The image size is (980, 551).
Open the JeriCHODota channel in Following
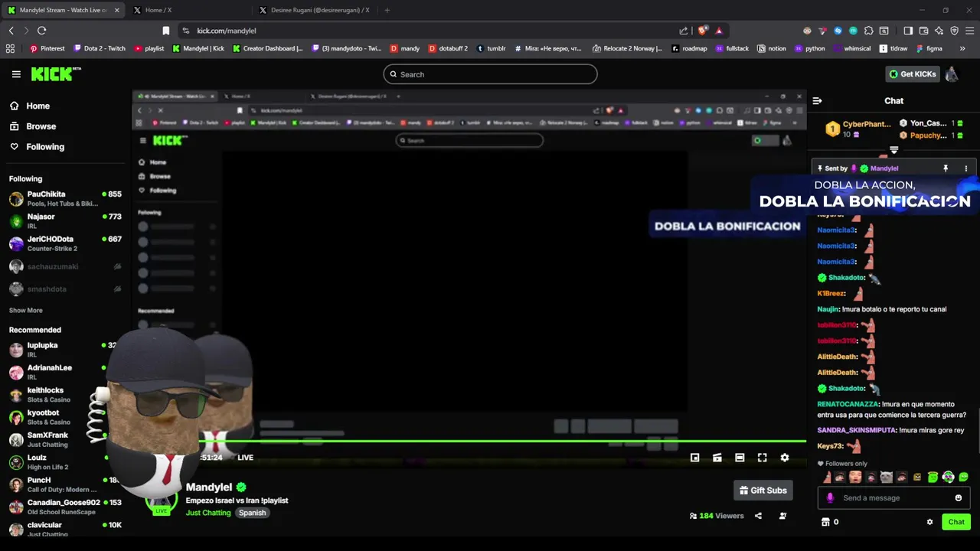pyautogui.click(x=65, y=243)
